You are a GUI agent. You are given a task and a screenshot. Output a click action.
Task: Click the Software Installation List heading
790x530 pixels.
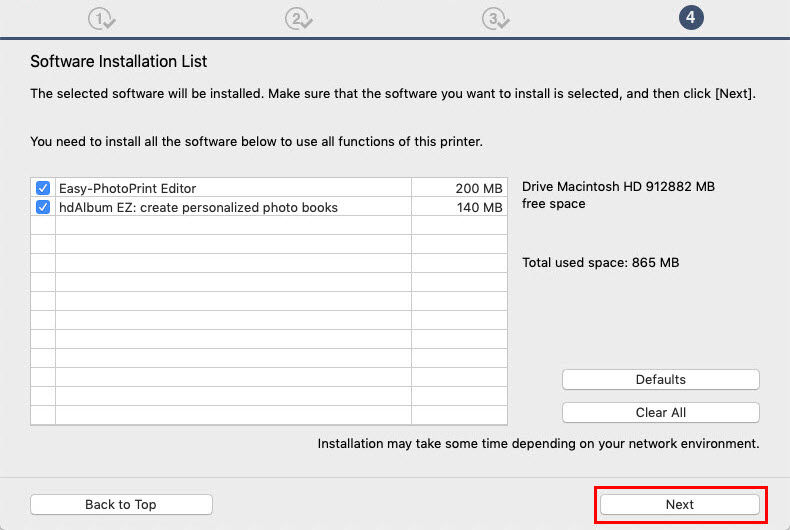[x=118, y=61]
